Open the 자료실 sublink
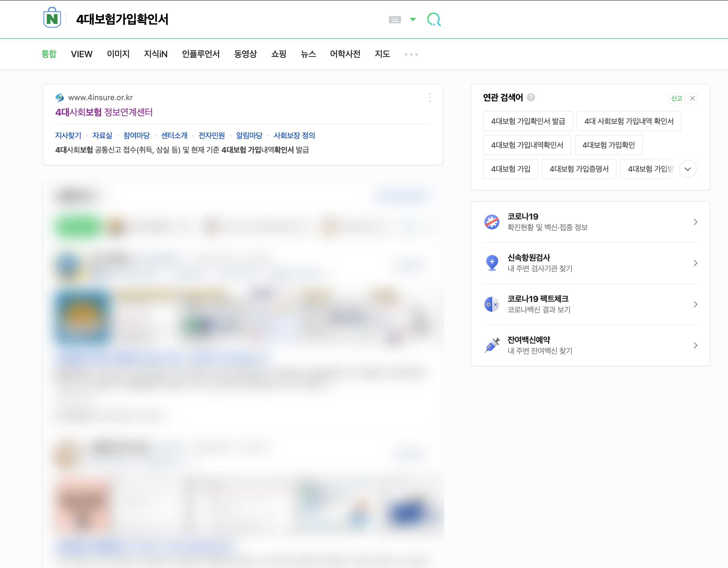 pyautogui.click(x=102, y=135)
